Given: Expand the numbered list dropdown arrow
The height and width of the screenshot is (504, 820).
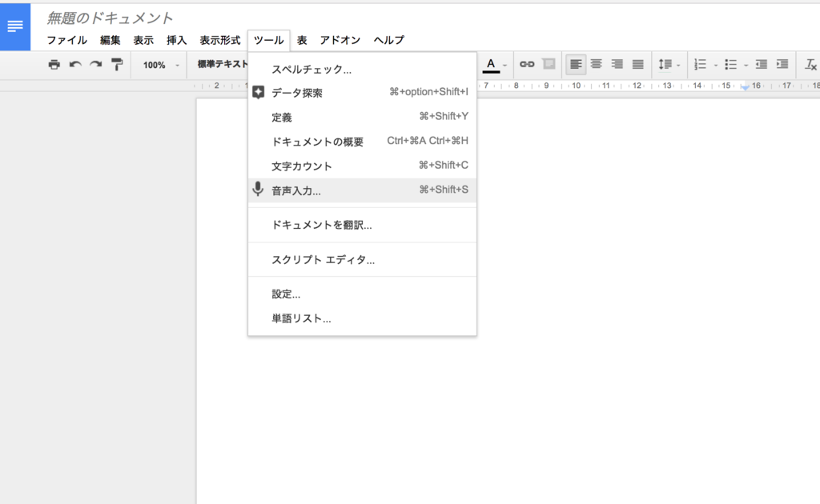Looking at the screenshot, I should tap(715, 66).
